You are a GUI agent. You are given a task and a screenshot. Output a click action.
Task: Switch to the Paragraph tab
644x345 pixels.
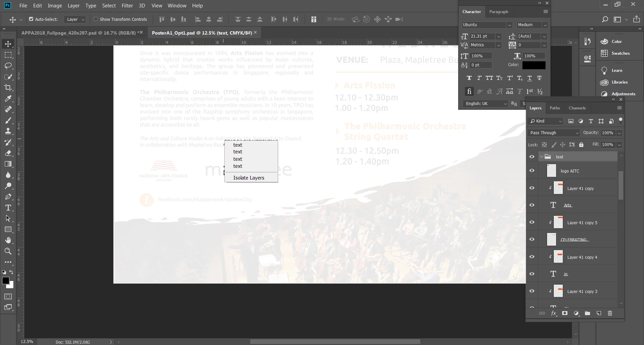(498, 12)
